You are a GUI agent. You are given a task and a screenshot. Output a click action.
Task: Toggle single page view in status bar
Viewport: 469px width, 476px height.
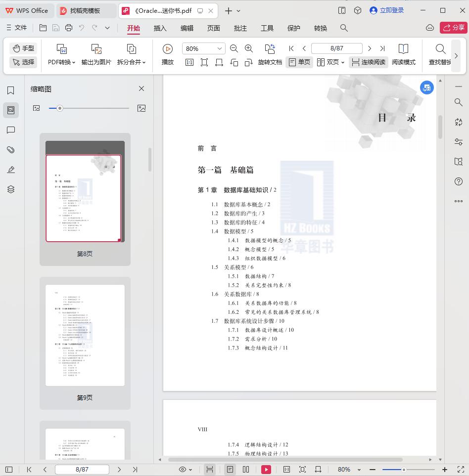pyautogui.click(x=230, y=469)
